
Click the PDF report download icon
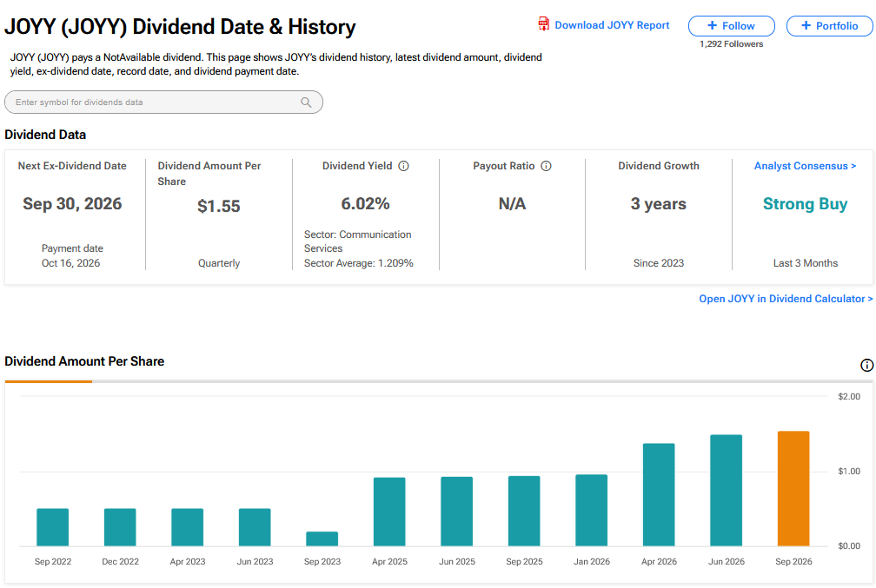(x=543, y=24)
